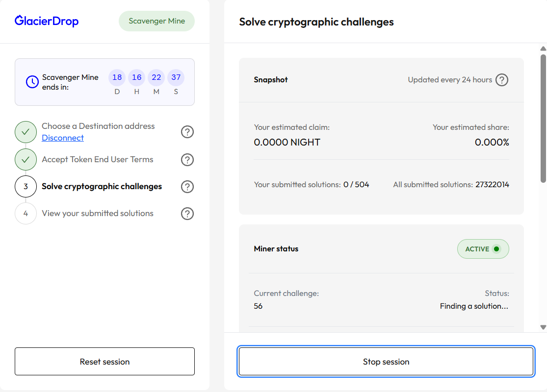Click the scrollbar down arrow
Viewport: 547px width, 392px height.
click(543, 327)
